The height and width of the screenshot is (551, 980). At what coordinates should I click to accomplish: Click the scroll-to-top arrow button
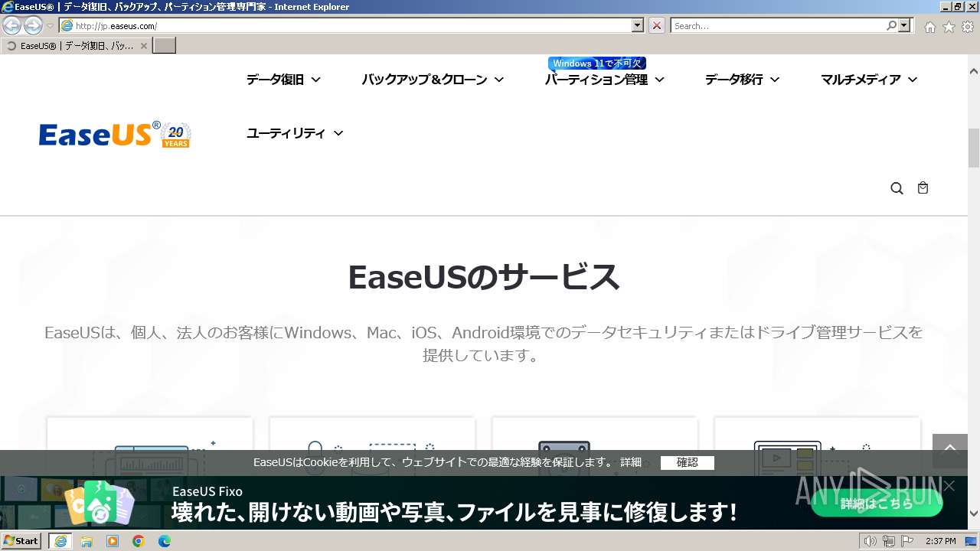(950, 450)
